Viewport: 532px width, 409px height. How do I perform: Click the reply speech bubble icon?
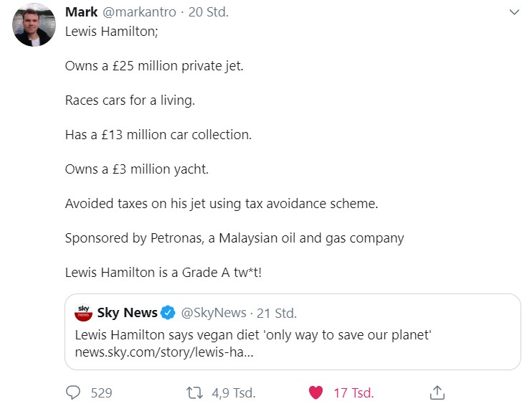click(73, 392)
